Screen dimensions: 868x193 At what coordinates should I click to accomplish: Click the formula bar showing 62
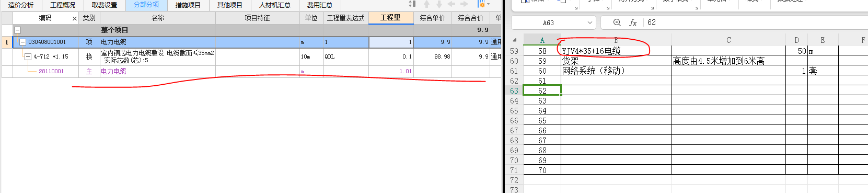(753, 22)
